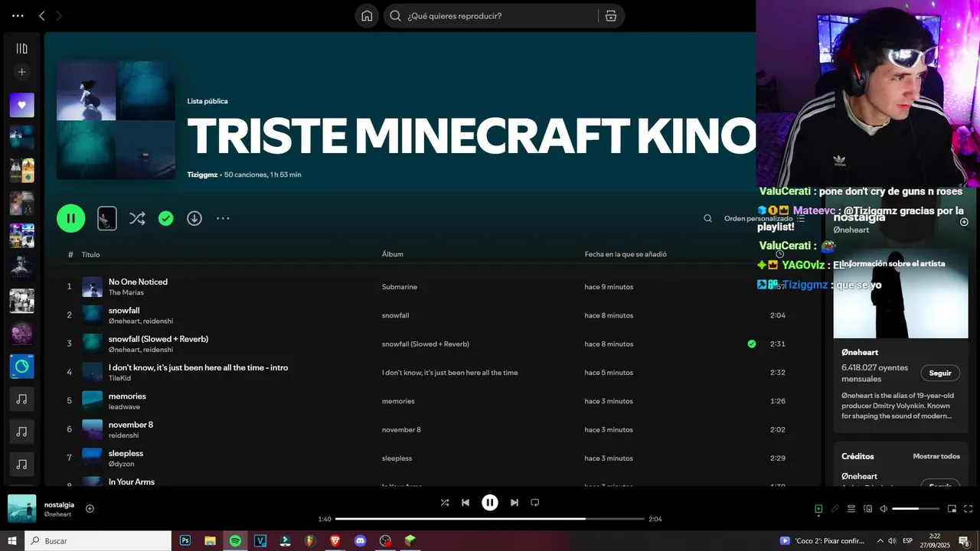Viewport: 980px width, 551px height.
Task: Open the connect to a device icon
Action: click(867, 509)
